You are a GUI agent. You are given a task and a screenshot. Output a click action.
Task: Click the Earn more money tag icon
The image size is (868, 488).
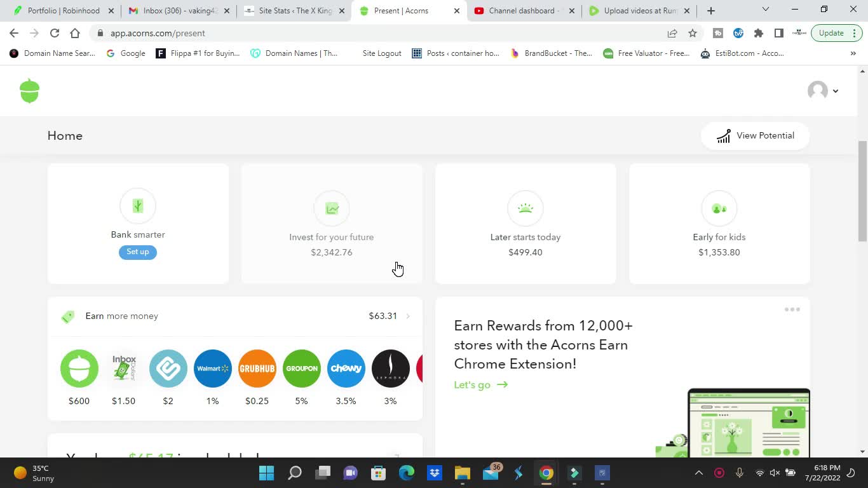click(68, 316)
